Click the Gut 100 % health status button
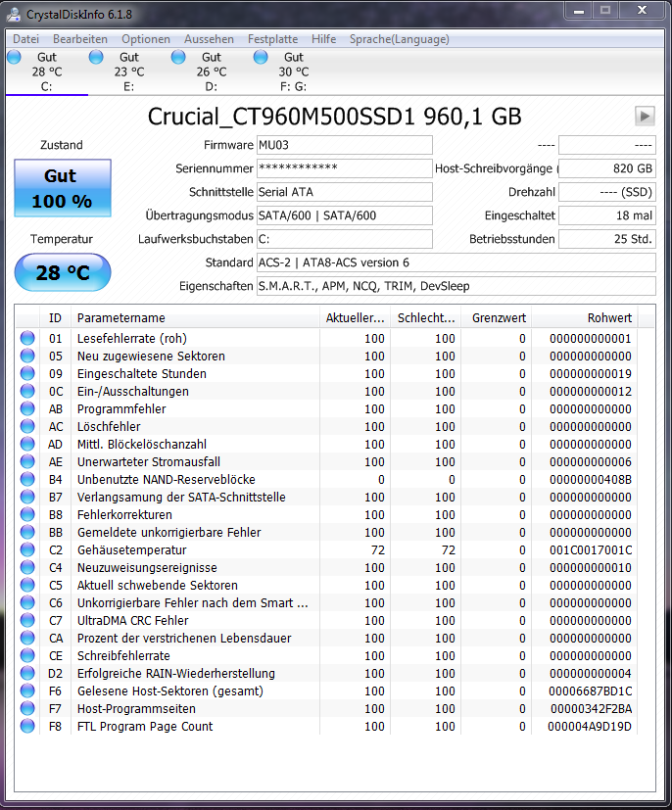Image resolution: width=672 pixels, height=810 pixels. (x=63, y=188)
